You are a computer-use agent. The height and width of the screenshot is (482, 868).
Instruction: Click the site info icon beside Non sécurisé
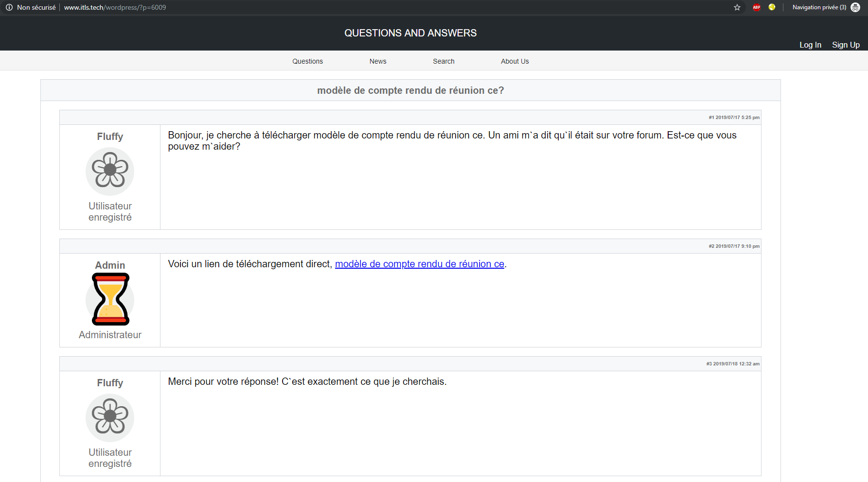tap(9, 7)
